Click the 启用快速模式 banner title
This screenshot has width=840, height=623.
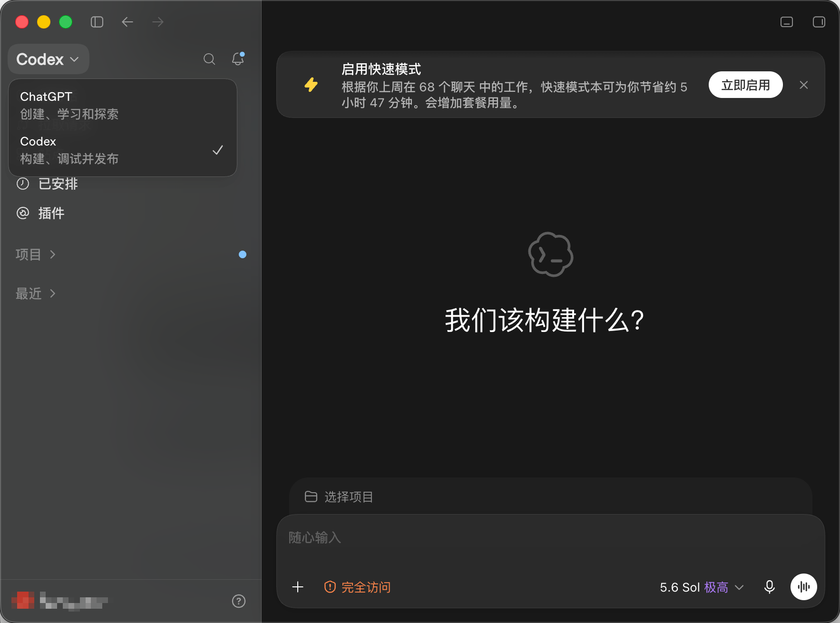(x=381, y=69)
